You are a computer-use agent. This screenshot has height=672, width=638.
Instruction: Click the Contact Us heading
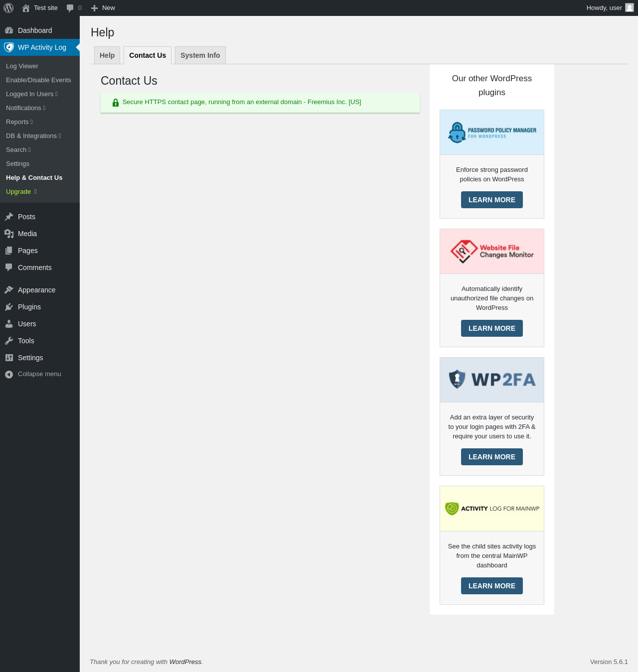tap(129, 81)
